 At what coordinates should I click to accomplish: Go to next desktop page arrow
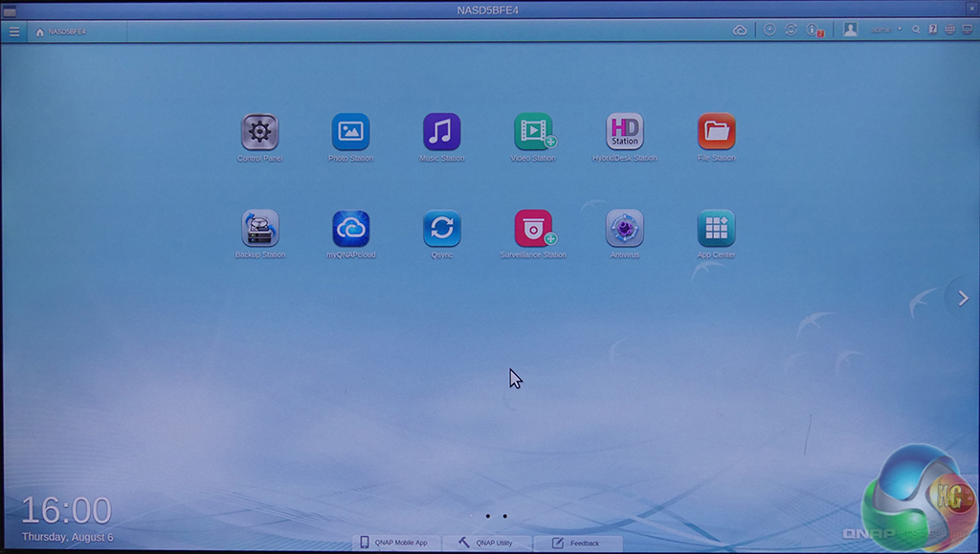coord(963,299)
